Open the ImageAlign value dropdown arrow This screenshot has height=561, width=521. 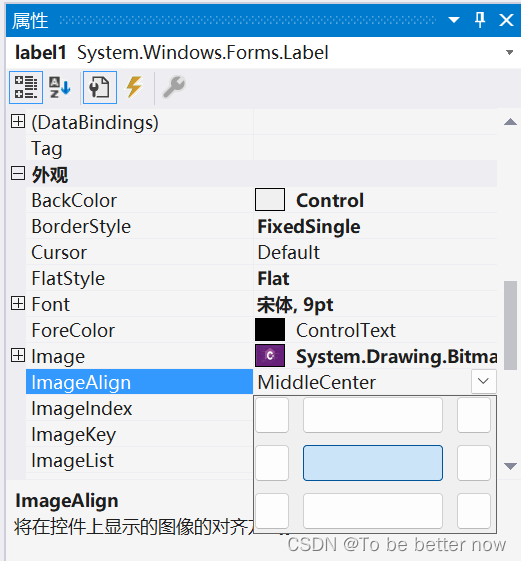(x=483, y=381)
